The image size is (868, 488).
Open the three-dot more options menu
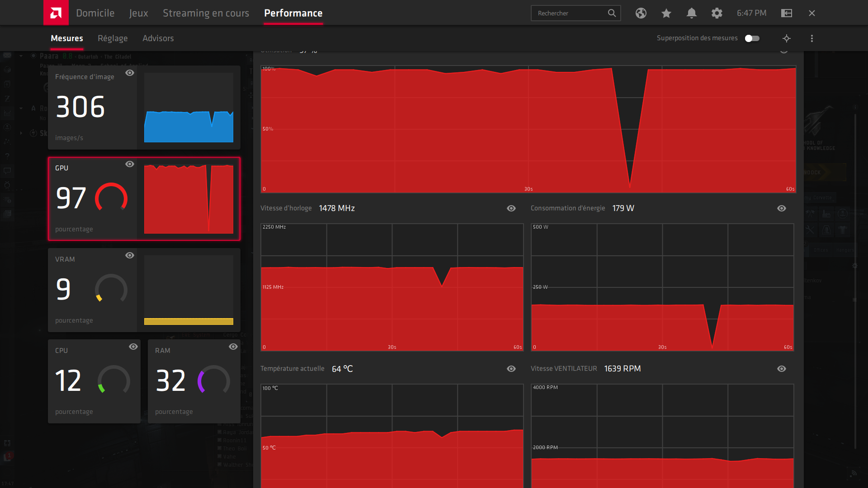pos(812,38)
